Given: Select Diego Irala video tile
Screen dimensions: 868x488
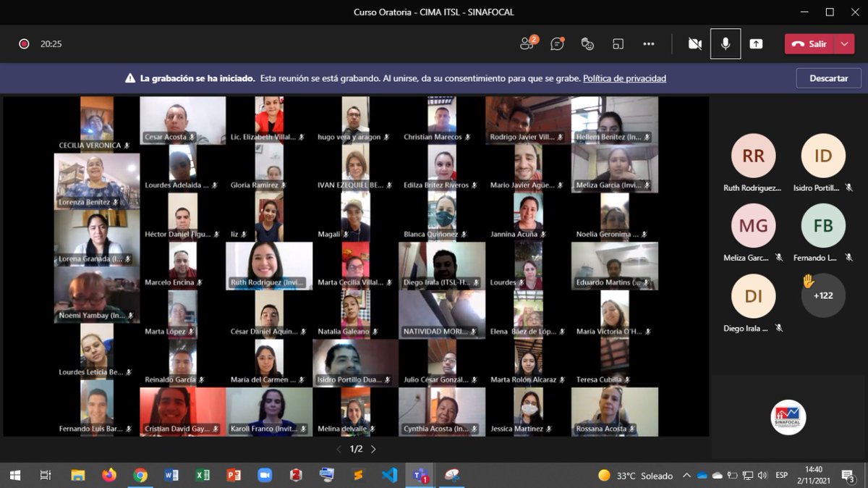Looking at the screenshot, I should pos(442,266).
